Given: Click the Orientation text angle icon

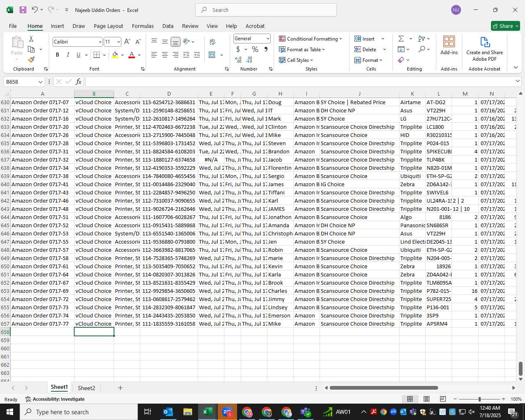Looking at the screenshot, I should [x=187, y=42].
